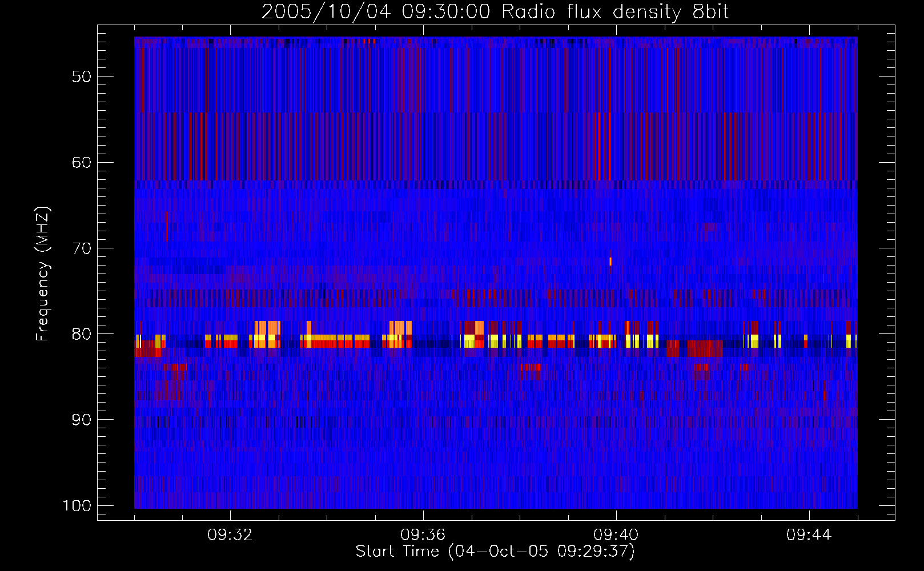Click the 'Start Time (04-Oct-05 09:29:37)' label

click(495, 552)
